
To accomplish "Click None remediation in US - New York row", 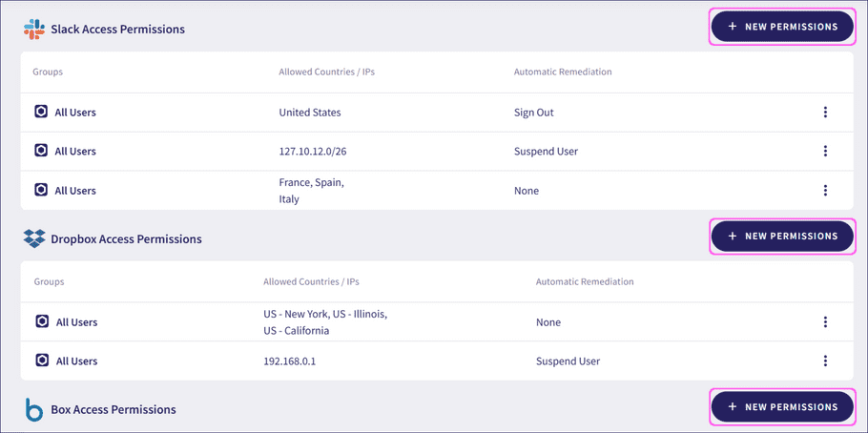I will [548, 322].
